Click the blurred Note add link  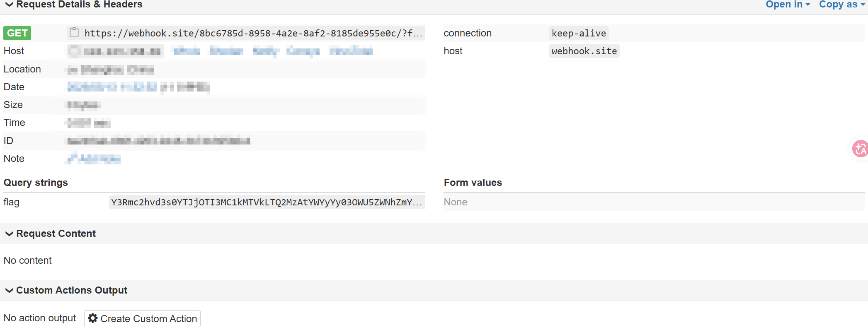click(94, 159)
